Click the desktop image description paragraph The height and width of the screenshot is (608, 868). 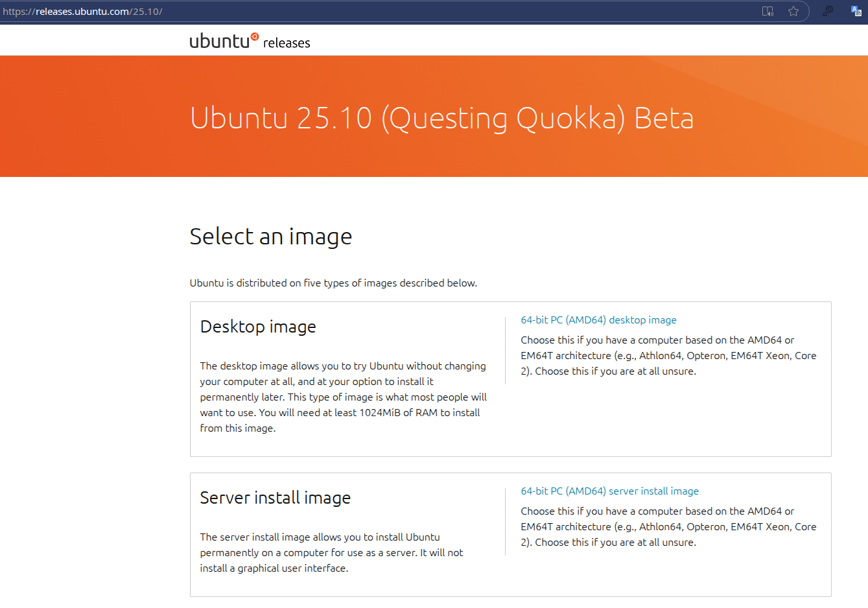click(343, 397)
